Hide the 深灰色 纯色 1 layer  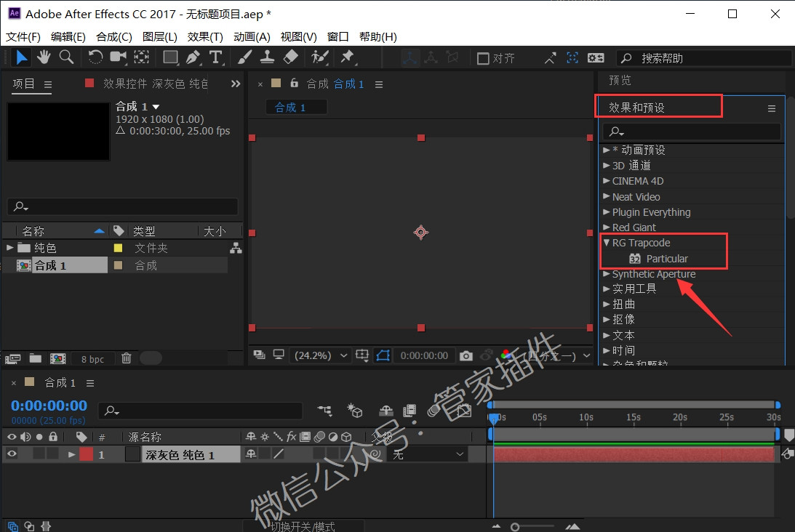pyautogui.click(x=12, y=454)
